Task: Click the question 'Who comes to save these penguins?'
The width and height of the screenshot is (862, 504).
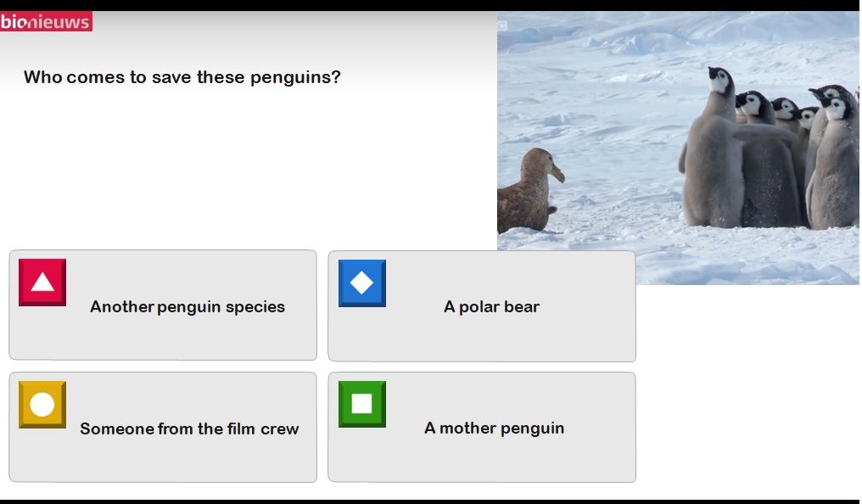Action: [182, 77]
